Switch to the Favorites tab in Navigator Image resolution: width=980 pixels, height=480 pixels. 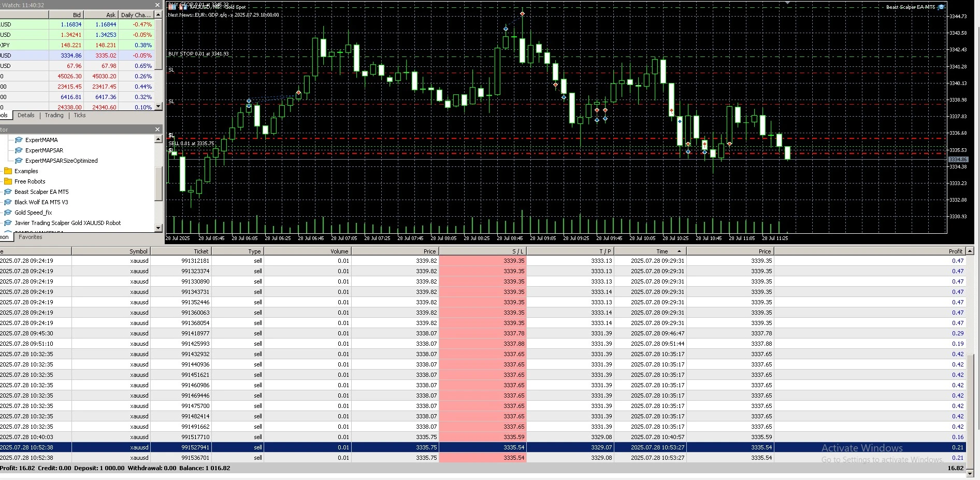tap(31, 237)
